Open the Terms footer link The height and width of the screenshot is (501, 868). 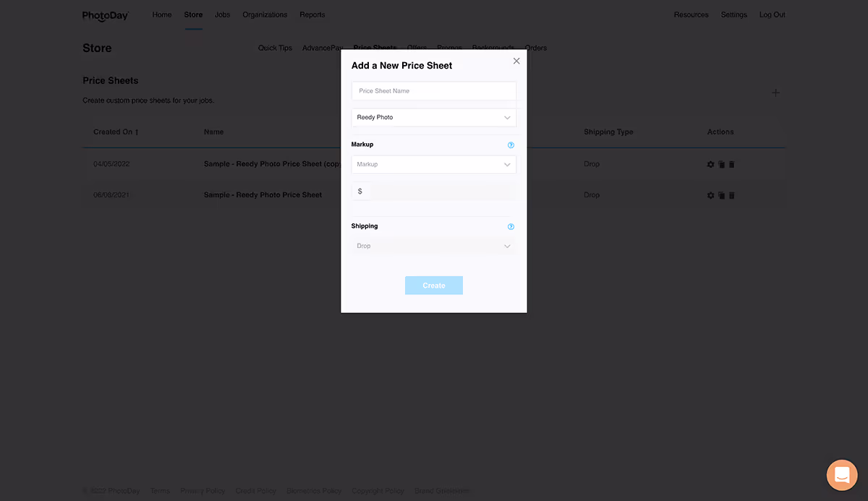tap(160, 491)
